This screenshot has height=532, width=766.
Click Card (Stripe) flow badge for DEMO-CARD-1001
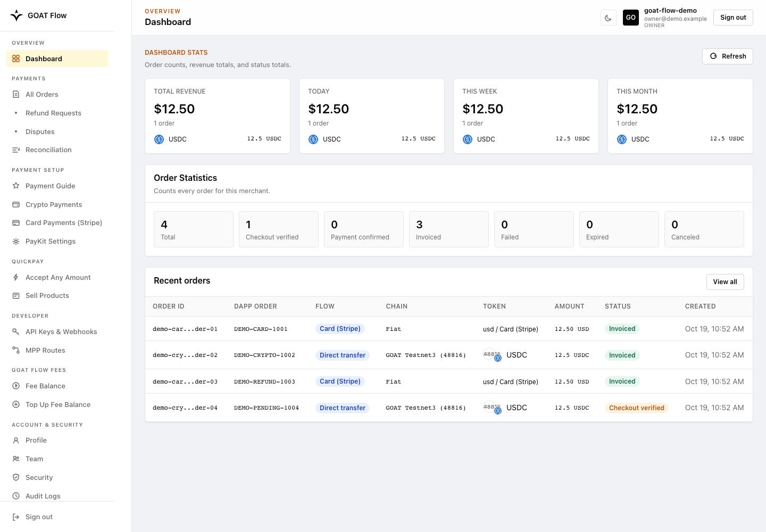(x=340, y=329)
